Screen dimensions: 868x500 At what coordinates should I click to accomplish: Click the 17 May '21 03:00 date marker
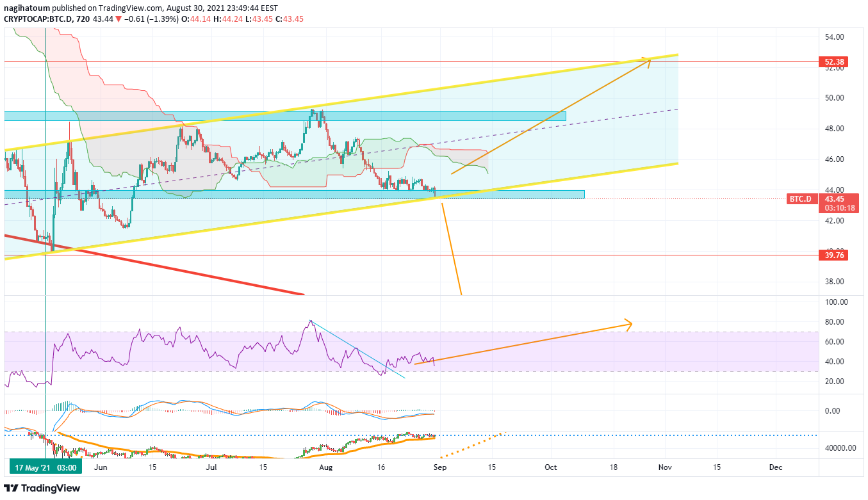pos(46,467)
